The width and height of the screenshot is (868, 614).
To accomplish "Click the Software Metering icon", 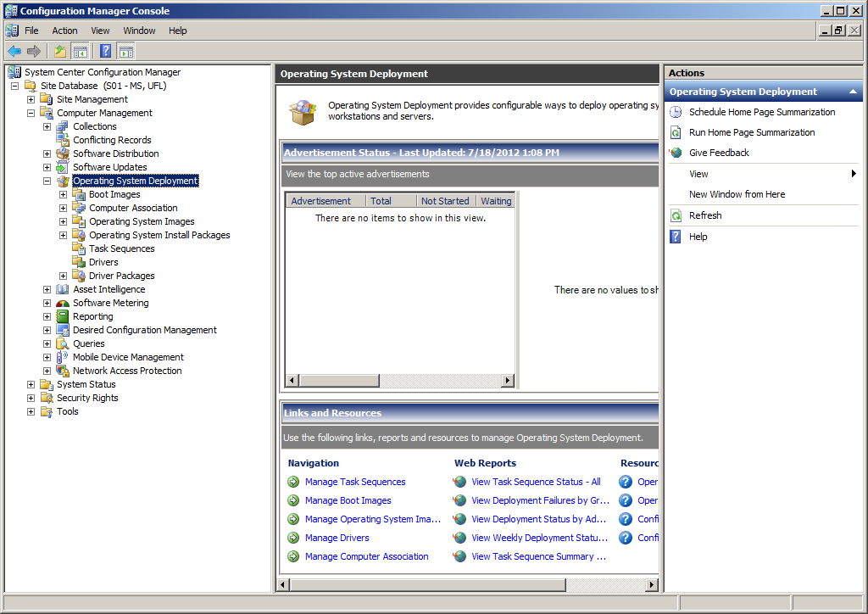I will tap(63, 303).
